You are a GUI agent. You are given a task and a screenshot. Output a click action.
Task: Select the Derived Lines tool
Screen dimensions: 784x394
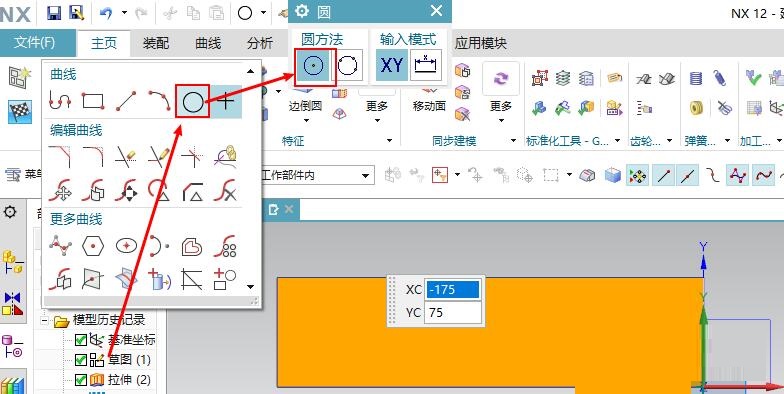(192, 280)
